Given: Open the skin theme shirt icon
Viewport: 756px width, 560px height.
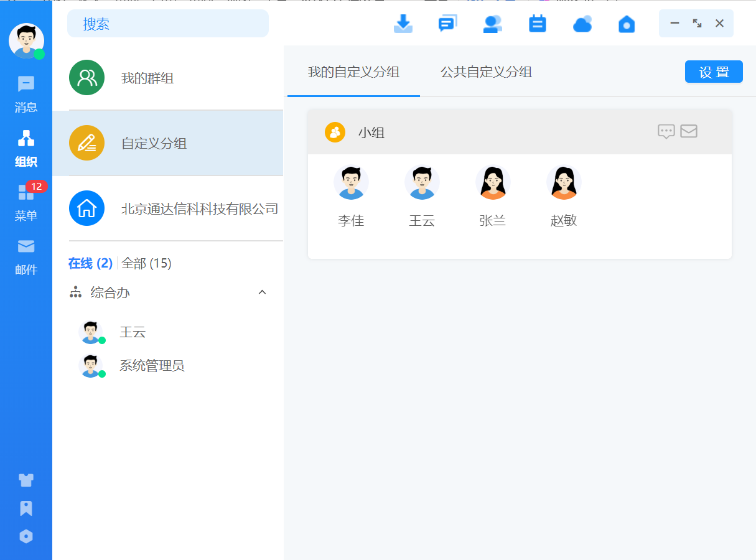Looking at the screenshot, I should point(26,480).
